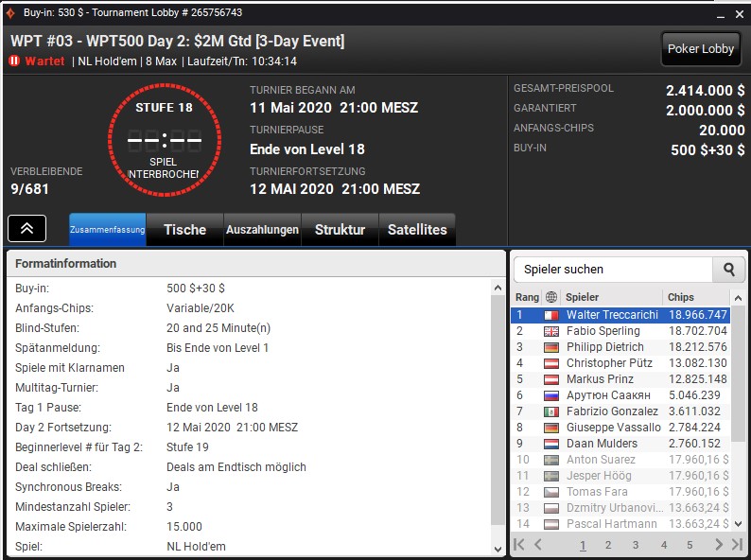Click Fabrizio Gonzalez's Mexican flag icon
Screen dimensions: 751x560
(x=551, y=411)
